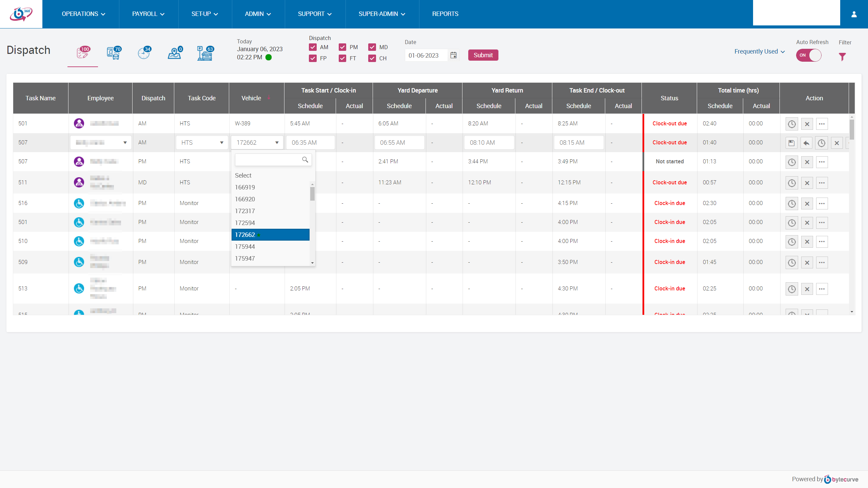
Task: Click the undo arrow icon in edited row
Action: click(x=806, y=143)
